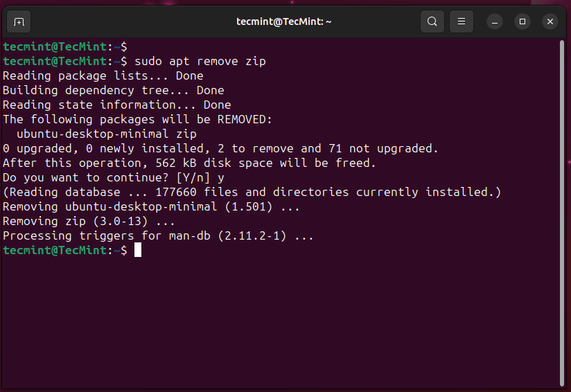
Task: Click the '562 kB disk space' line
Action: [189, 163]
